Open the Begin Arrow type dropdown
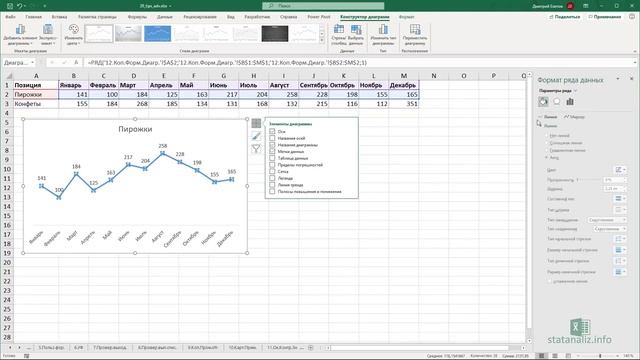Screen dimensions: 640x360 (620, 239)
